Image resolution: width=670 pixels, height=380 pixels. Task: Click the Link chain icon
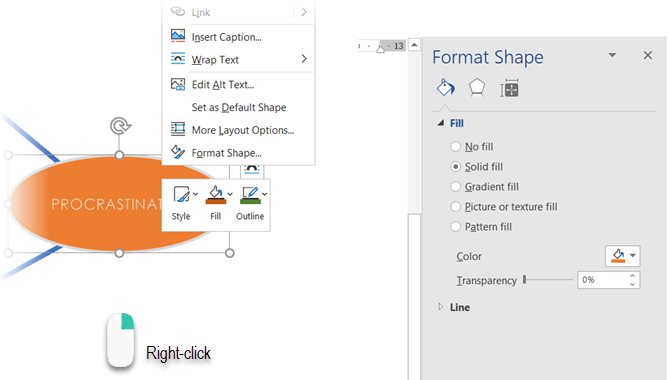(x=178, y=12)
